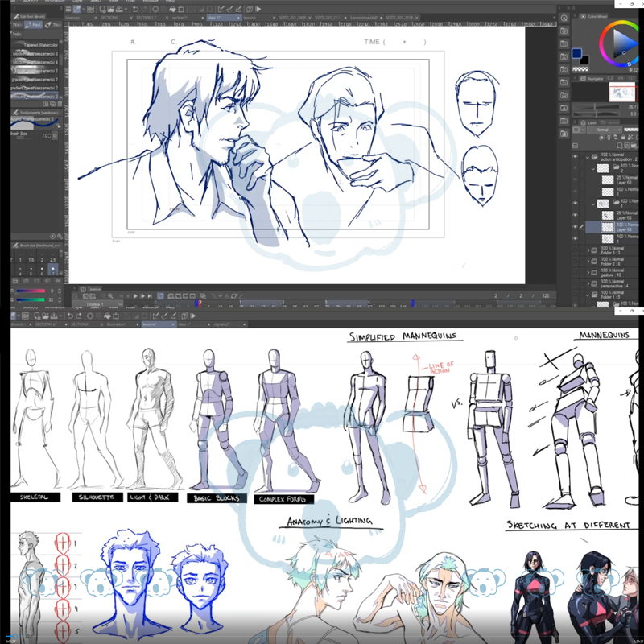Open the Normal blending mode dropdown
This screenshot has width=644, height=644.
(603, 130)
